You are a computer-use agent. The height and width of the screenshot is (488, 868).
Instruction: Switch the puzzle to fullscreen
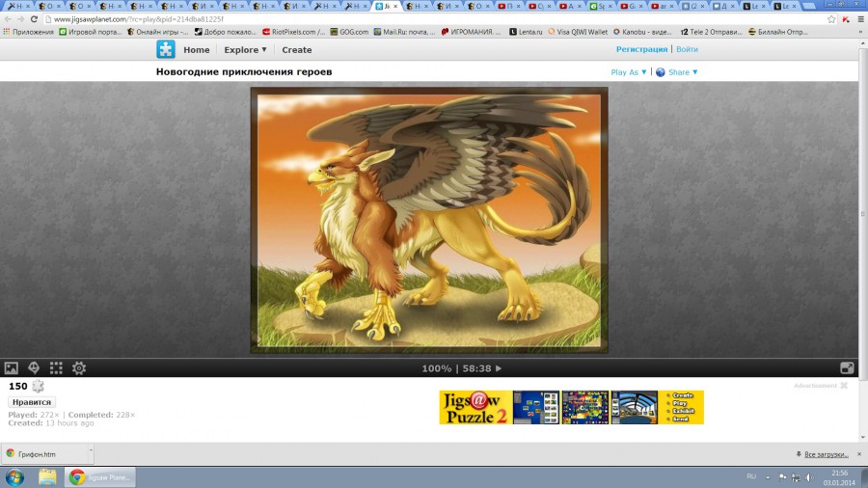[847, 368]
